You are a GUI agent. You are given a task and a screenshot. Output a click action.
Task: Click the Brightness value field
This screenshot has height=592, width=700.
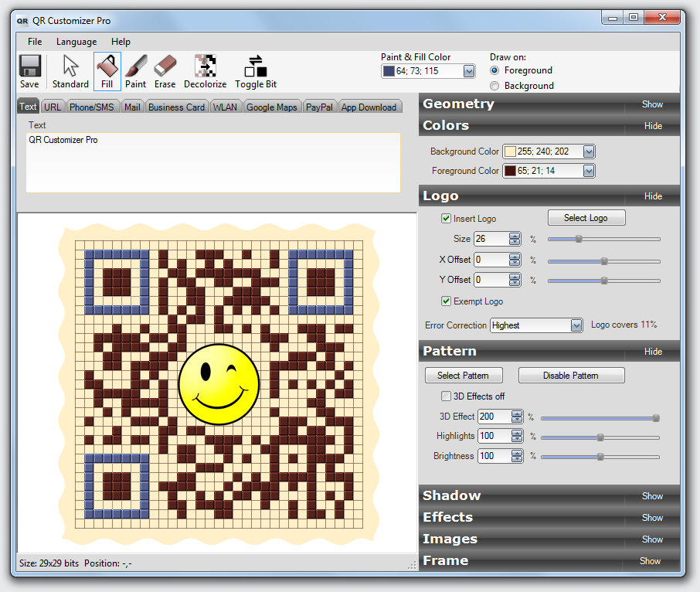pyautogui.click(x=494, y=456)
